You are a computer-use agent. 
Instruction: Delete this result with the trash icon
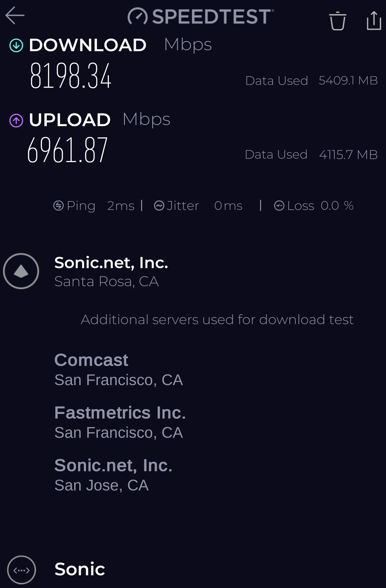coord(338,21)
